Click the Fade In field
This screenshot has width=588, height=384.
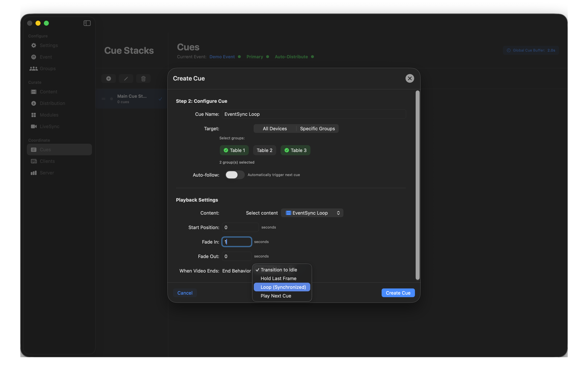coord(237,242)
